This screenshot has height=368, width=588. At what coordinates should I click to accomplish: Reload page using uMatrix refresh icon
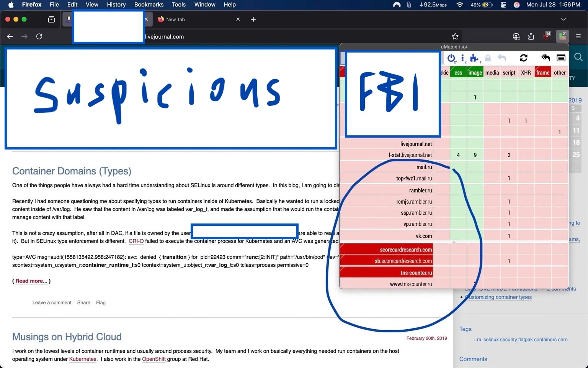click(524, 58)
